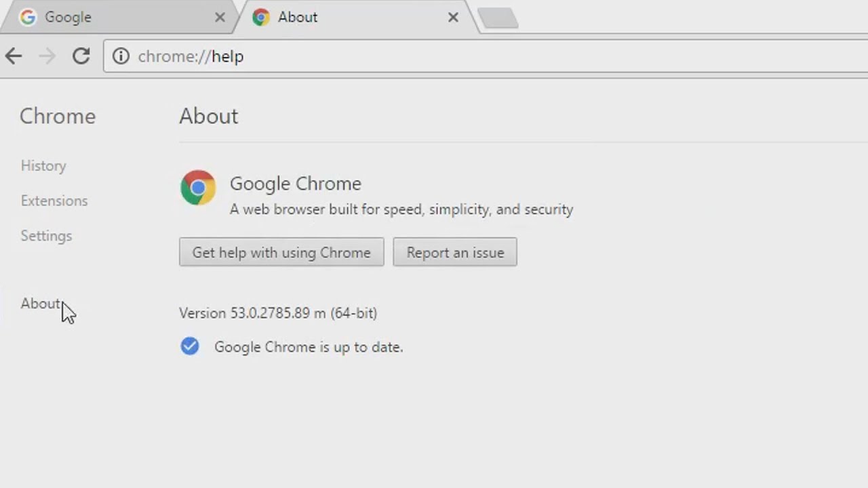868x488 pixels.
Task: Select About in the sidebar
Action: click(40, 304)
